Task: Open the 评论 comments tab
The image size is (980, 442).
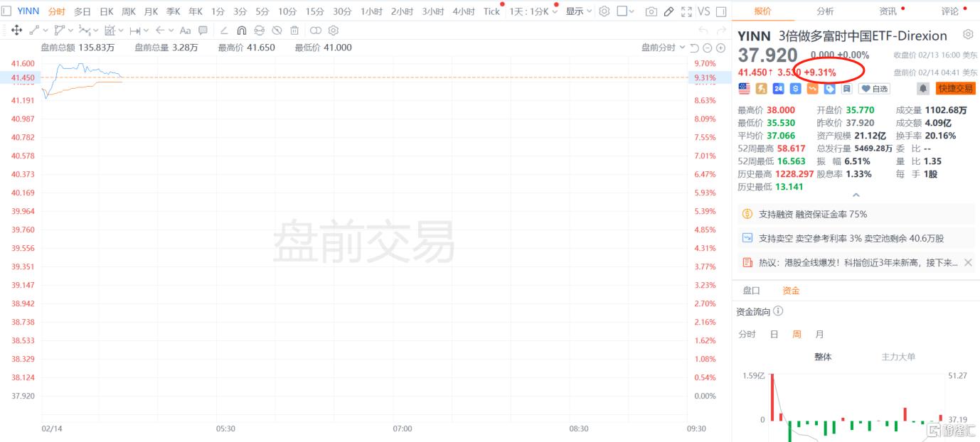Action: [x=949, y=11]
